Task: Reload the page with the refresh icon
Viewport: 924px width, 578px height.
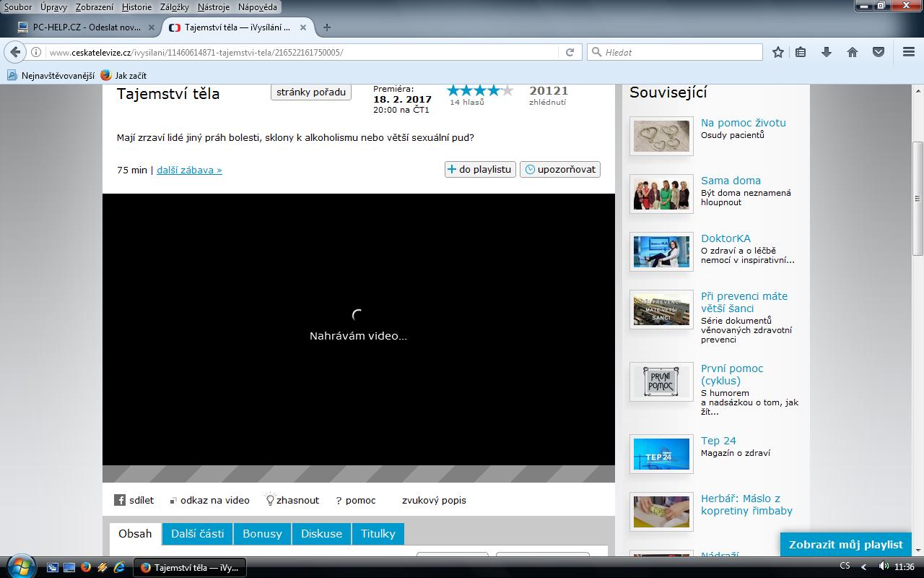Action: click(570, 52)
